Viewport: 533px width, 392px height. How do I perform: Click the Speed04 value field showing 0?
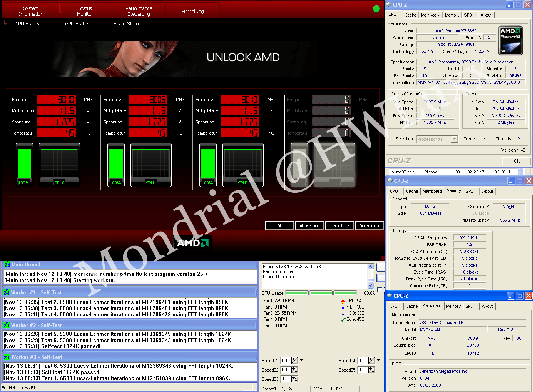point(362,360)
